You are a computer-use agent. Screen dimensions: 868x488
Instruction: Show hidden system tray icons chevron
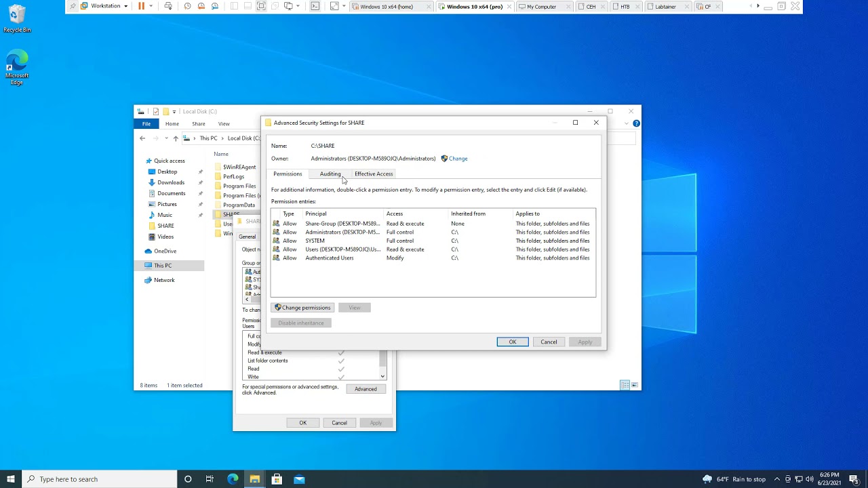pos(777,479)
